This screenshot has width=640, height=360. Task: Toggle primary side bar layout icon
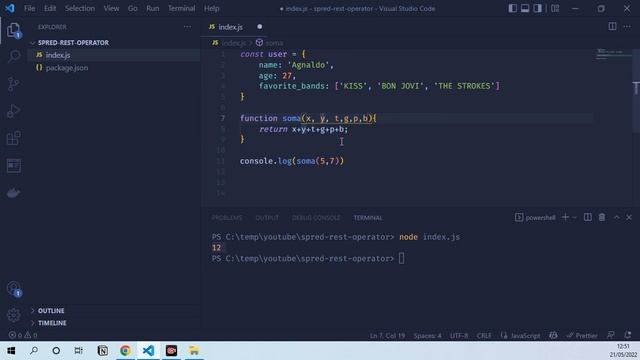513,8
